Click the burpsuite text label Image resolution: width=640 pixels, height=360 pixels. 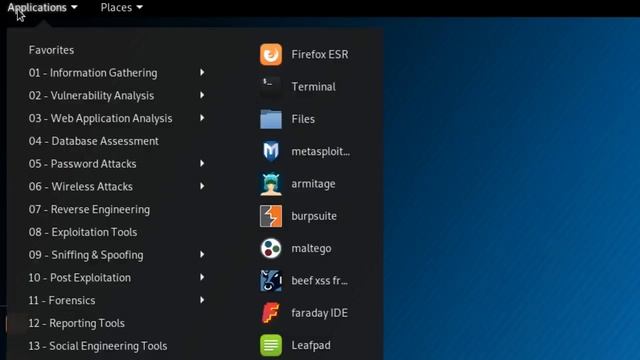point(314,216)
